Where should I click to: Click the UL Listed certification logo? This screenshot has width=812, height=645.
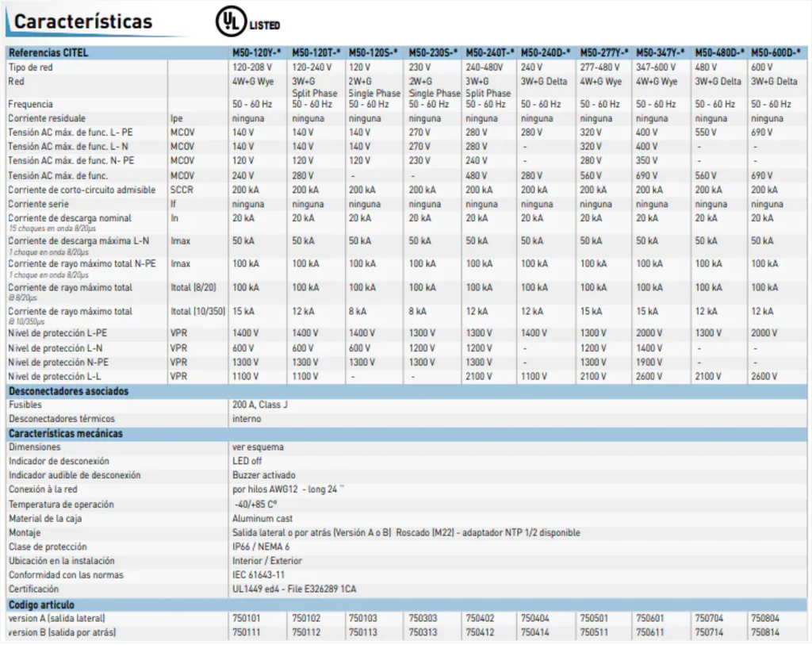(x=247, y=23)
